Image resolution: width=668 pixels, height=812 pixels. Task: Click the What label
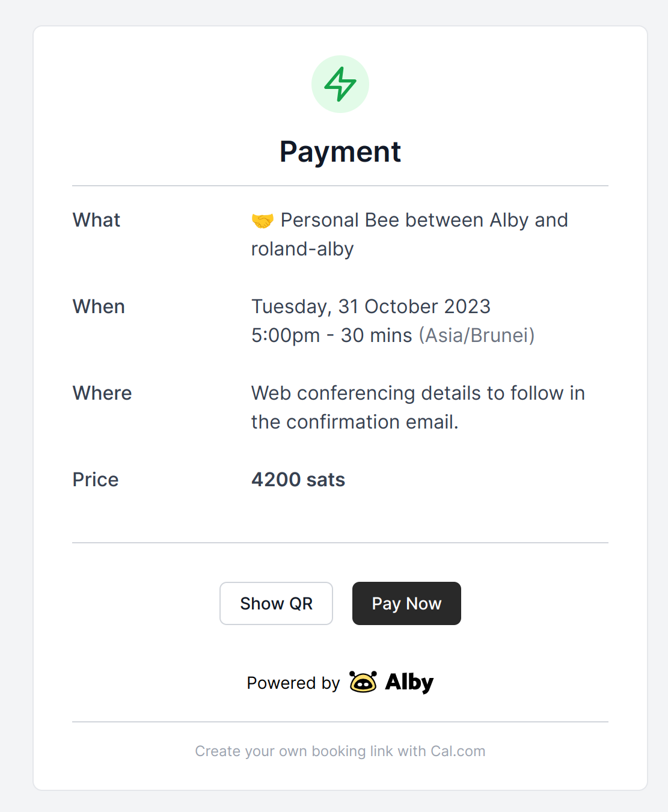tap(96, 220)
